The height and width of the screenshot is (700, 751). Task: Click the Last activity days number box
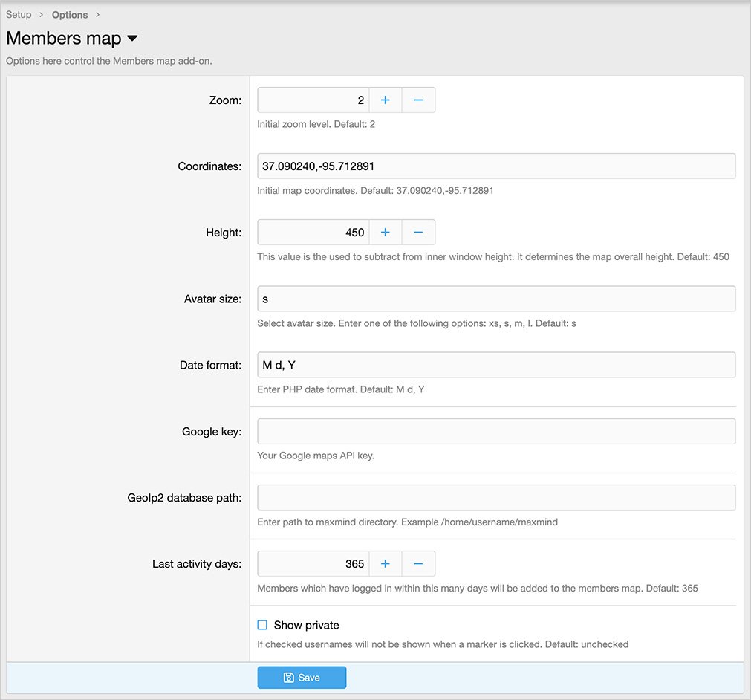click(313, 564)
